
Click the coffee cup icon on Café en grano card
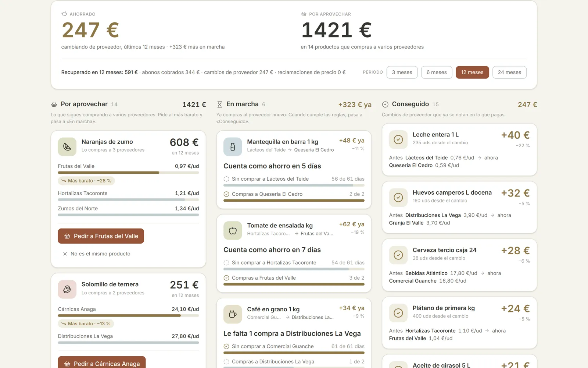[233, 314]
